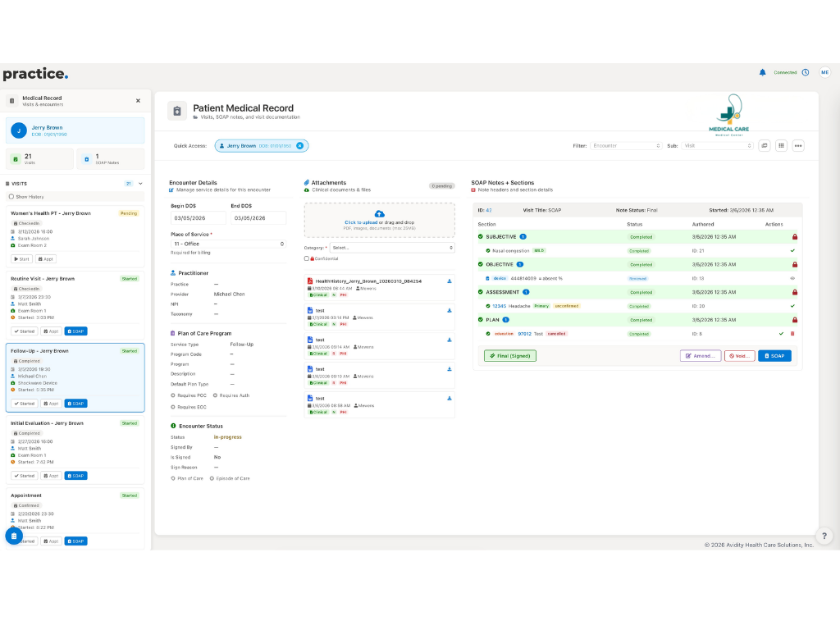Select the Women's Health PT visit card
This screenshot has height=630, width=840.
(x=75, y=237)
